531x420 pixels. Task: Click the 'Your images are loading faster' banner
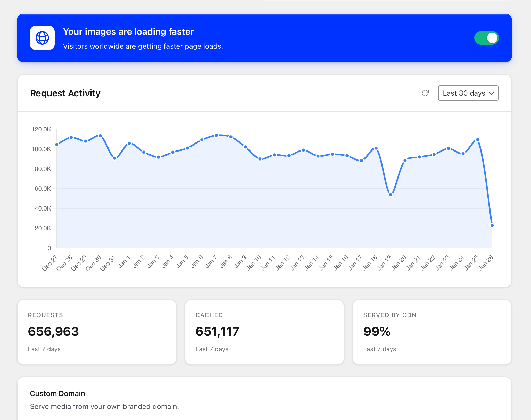128,32
